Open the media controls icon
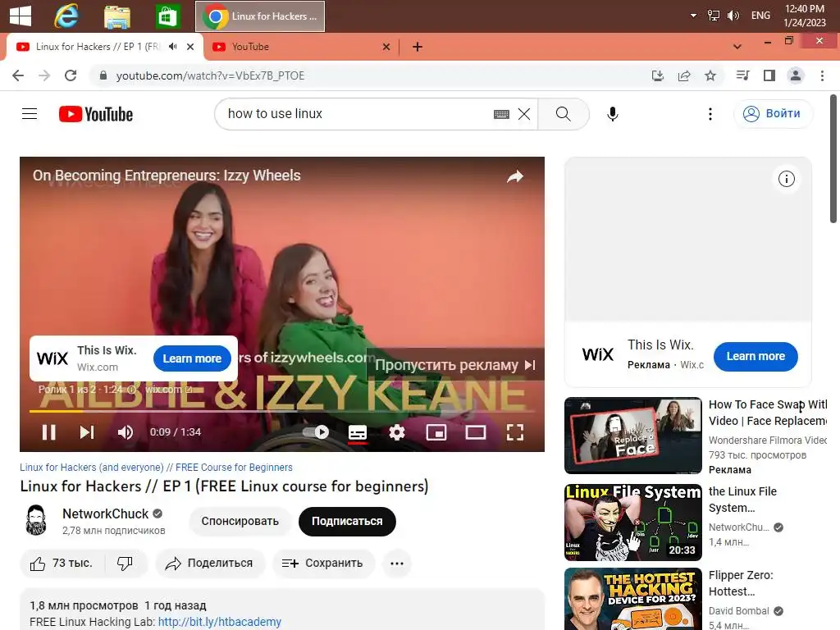This screenshot has width=840, height=630. [742, 75]
